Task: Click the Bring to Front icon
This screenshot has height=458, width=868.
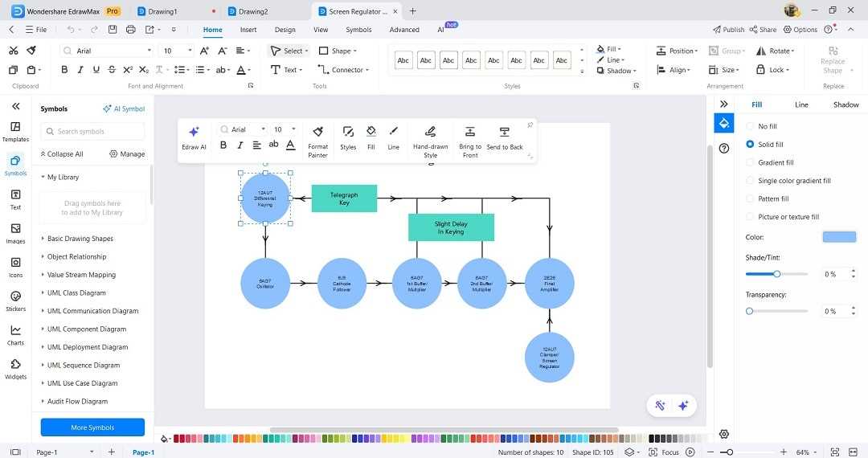Action: coord(470,132)
